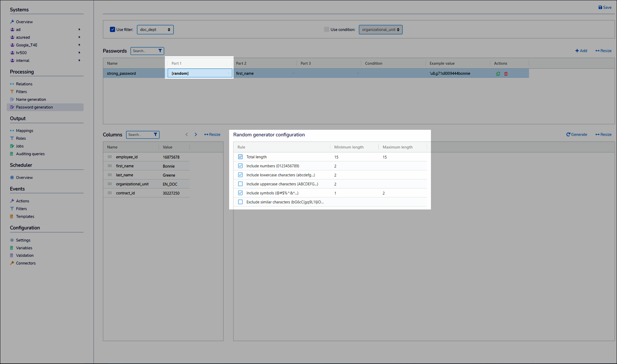Click the Save disk icon
The height and width of the screenshot is (364, 617).
pos(600,7)
